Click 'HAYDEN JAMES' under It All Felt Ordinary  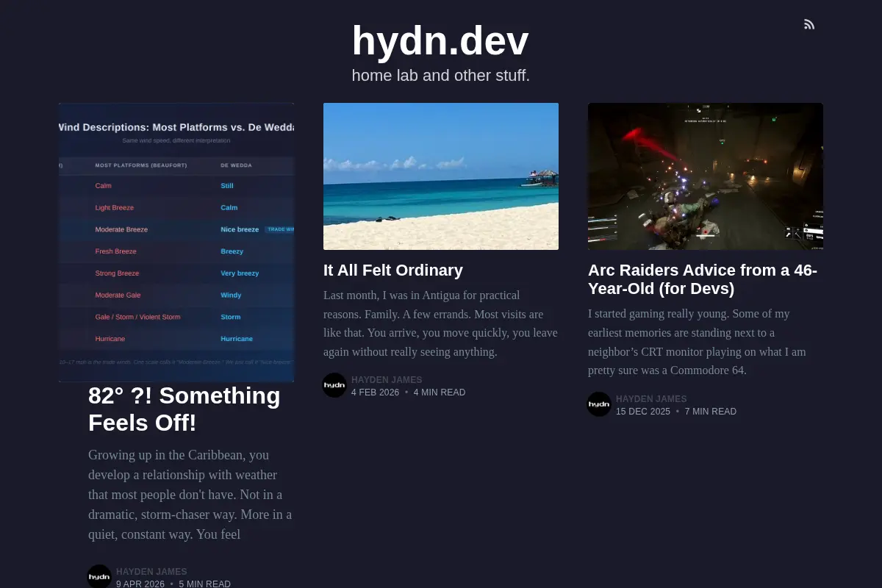point(387,380)
